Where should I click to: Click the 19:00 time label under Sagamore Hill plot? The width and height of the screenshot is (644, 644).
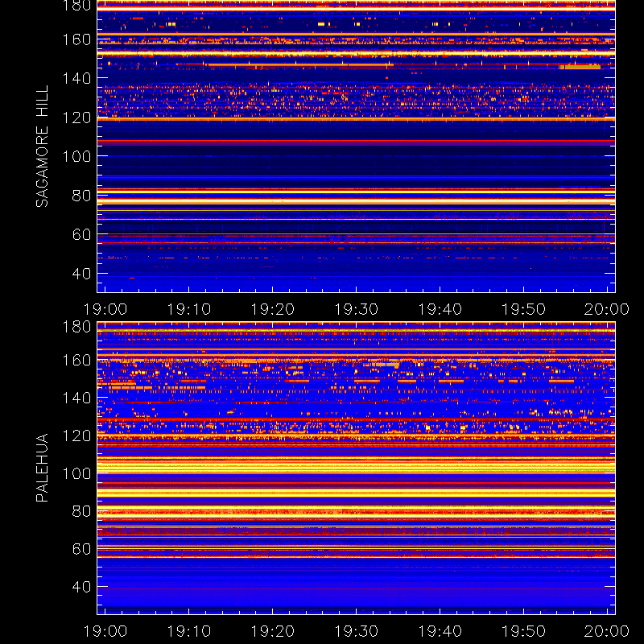click(x=105, y=309)
